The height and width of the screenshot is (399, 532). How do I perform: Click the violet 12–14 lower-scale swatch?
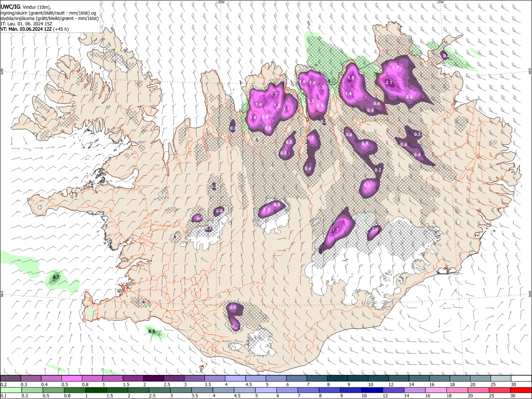pyautogui.click(x=392, y=390)
